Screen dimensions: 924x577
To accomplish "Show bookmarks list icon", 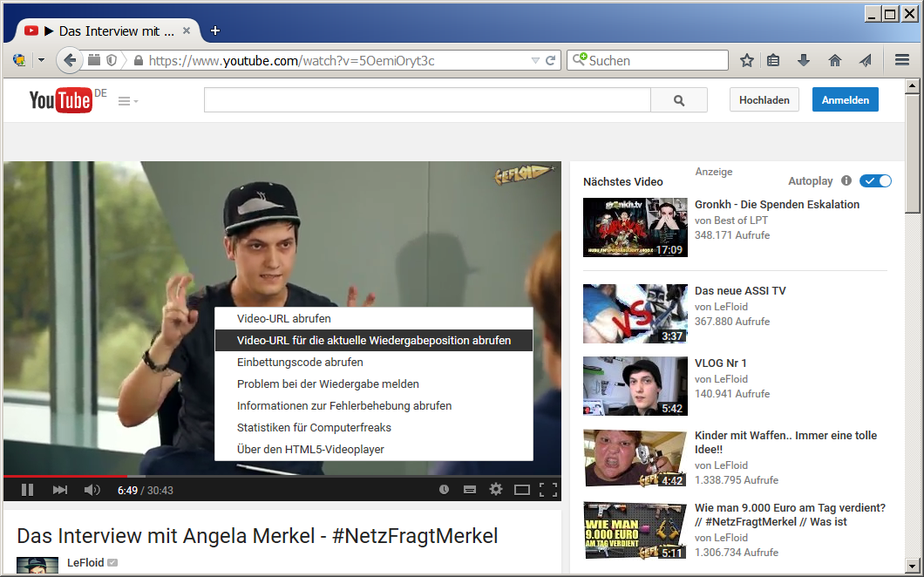I will 773,60.
